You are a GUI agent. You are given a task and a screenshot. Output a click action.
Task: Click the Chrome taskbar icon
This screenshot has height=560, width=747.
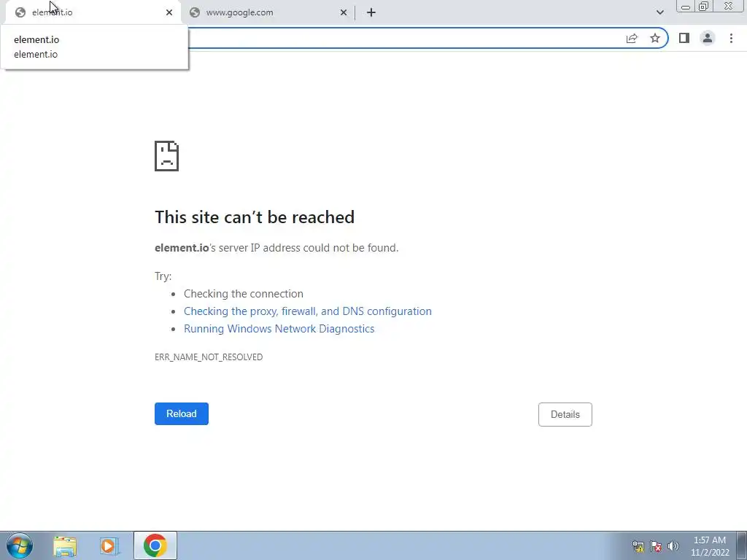click(155, 545)
